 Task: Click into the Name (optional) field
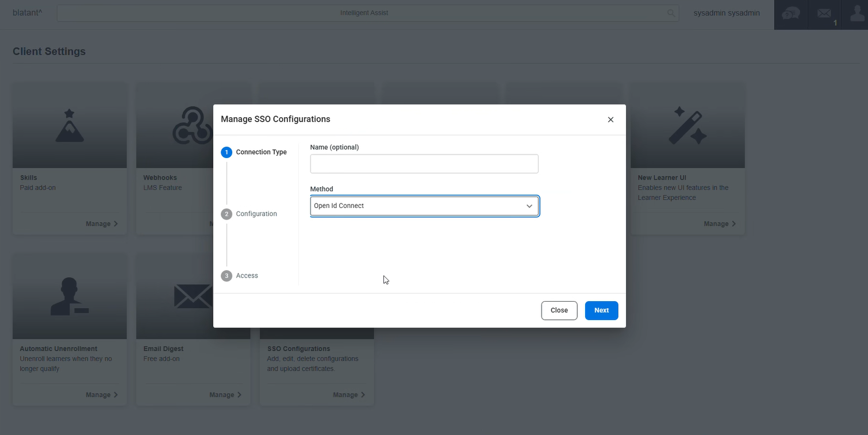click(x=424, y=164)
